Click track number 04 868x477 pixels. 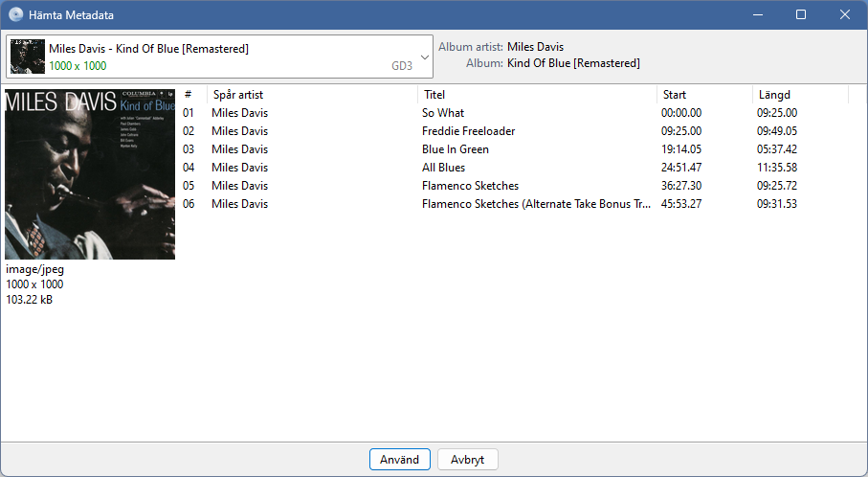pos(189,168)
